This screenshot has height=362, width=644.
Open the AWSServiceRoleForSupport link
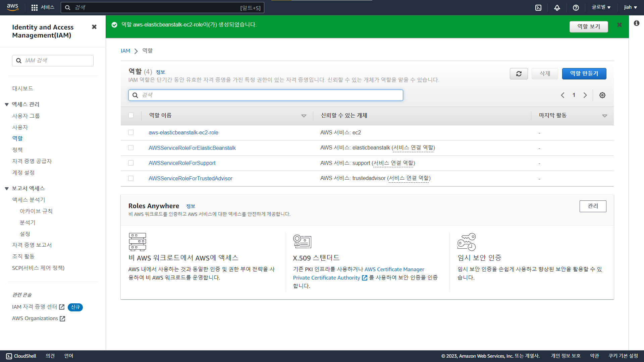click(x=182, y=163)
